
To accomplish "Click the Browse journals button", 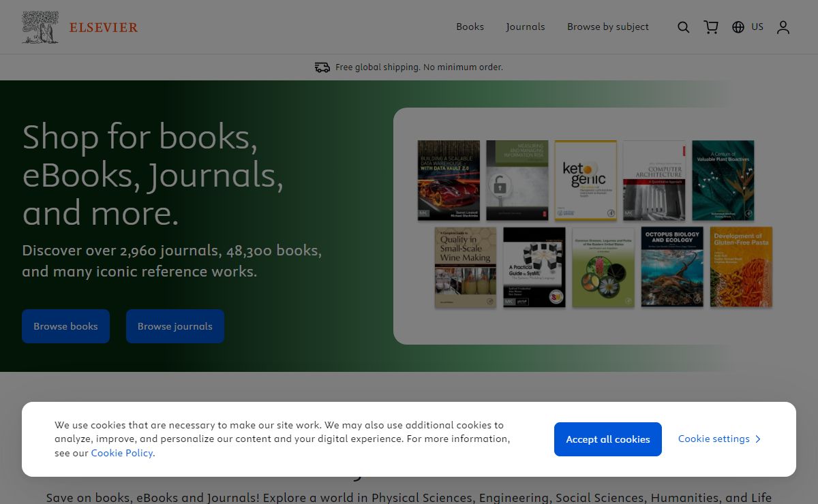I will (175, 326).
